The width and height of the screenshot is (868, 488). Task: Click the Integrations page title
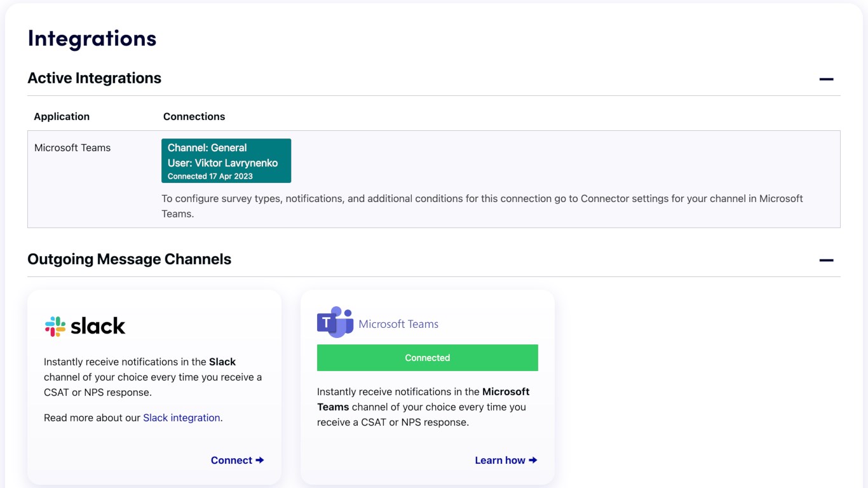tap(92, 38)
